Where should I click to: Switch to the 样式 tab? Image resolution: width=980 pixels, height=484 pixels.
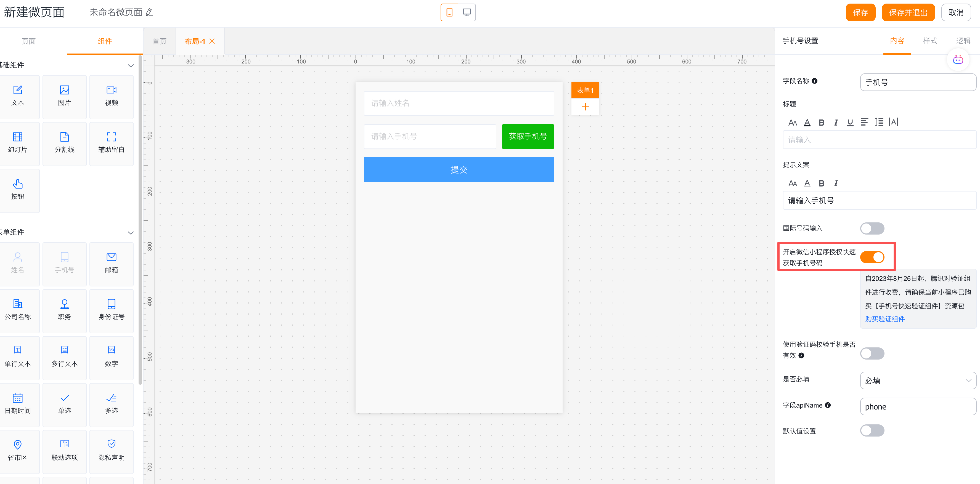[x=930, y=41]
